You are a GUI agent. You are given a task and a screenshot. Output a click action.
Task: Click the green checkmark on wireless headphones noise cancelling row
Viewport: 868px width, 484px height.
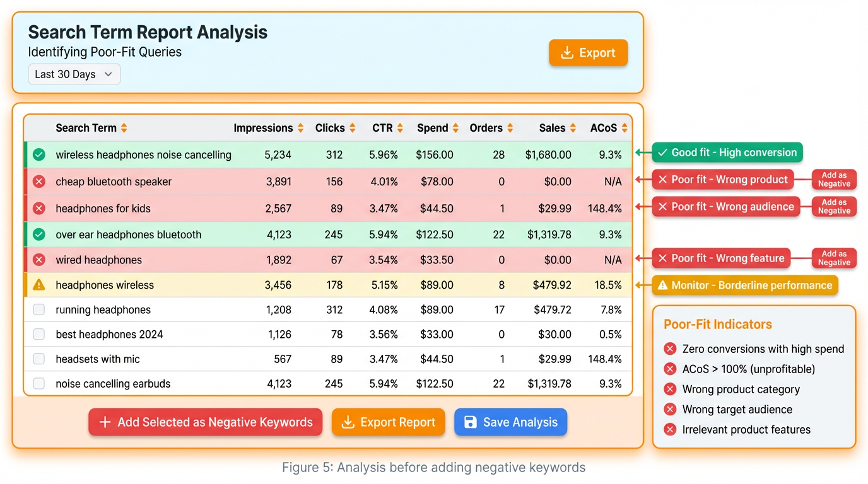click(38, 154)
